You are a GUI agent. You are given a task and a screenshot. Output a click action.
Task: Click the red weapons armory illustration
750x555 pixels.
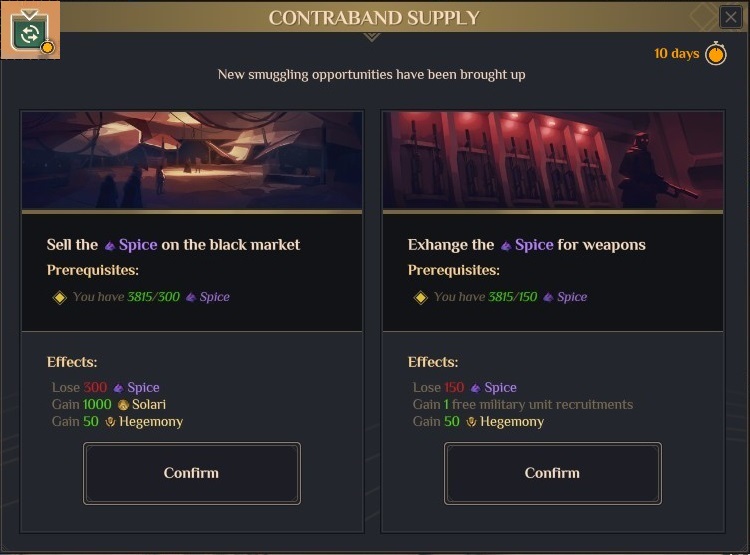[x=552, y=160]
